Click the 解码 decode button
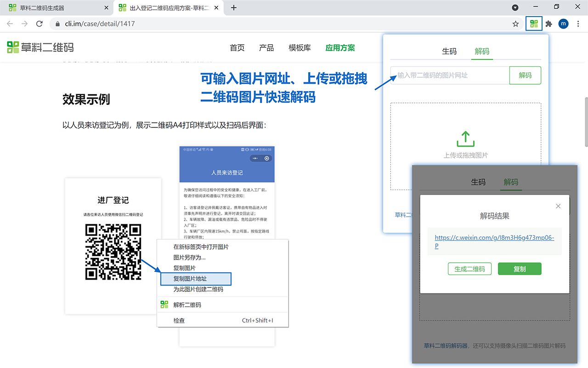Screen dimensions: 588x368 coord(525,75)
